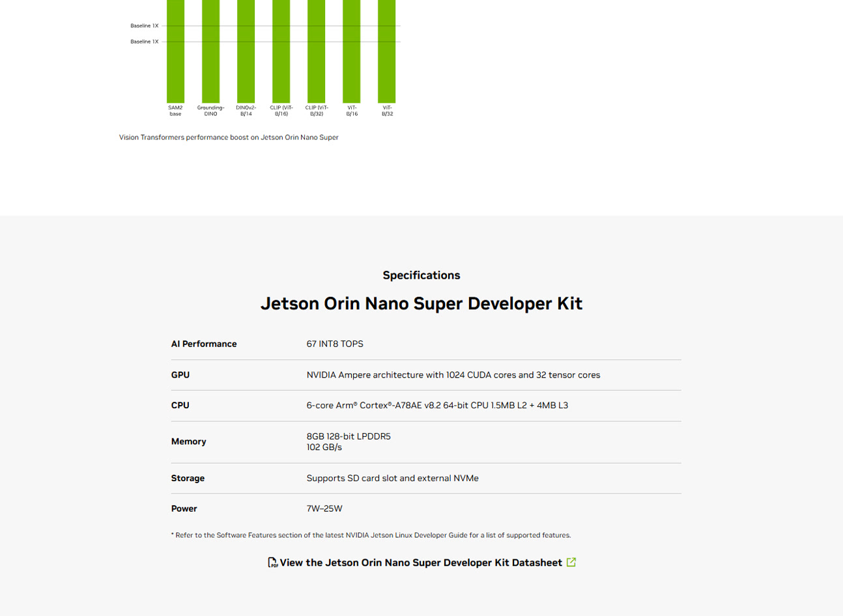Click the green bar above SAM2 base
The width and height of the screenshot is (843, 616).
click(x=176, y=51)
